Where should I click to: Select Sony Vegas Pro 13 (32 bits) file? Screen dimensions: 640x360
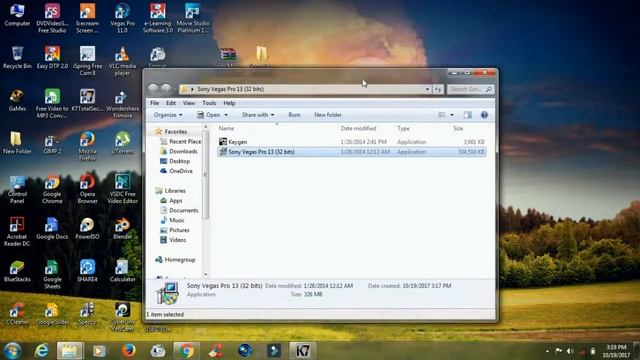[x=352, y=152]
